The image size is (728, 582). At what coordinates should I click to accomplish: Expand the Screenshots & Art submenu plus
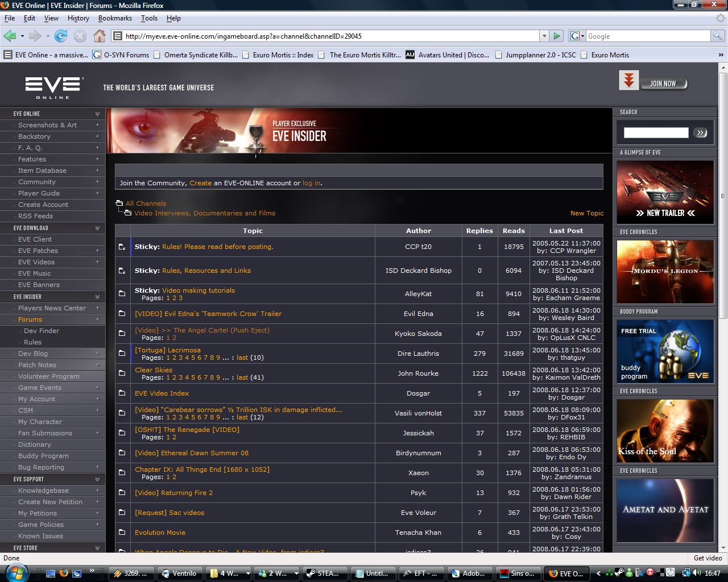pos(97,125)
